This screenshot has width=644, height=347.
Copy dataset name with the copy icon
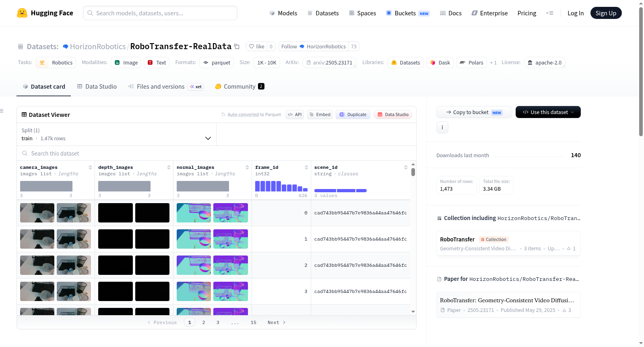[x=237, y=46]
